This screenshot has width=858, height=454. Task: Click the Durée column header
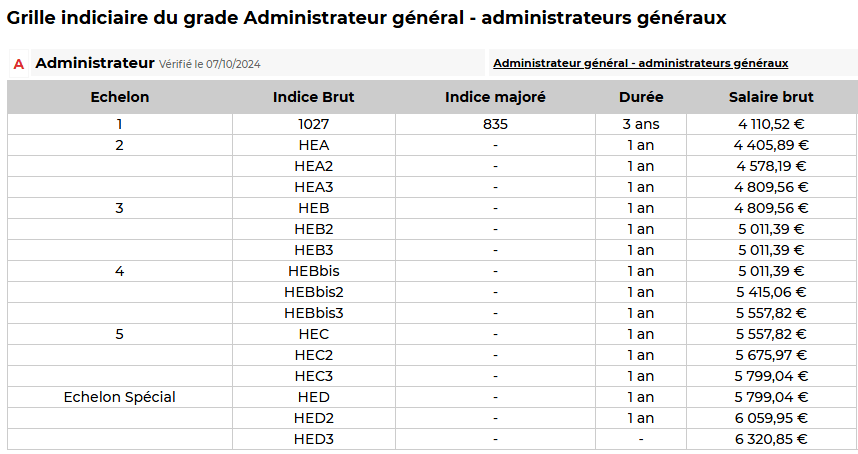[641, 97]
